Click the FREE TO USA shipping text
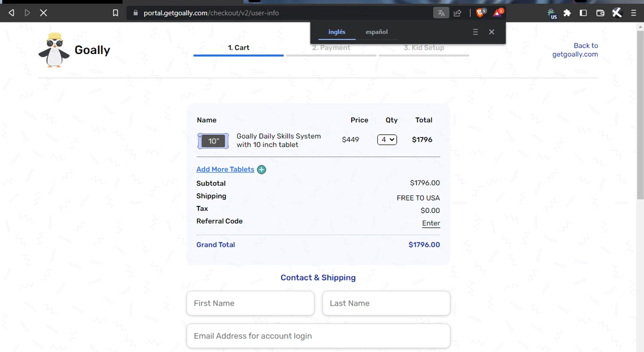Viewport: 644px width, 352px height. [418, 198]
